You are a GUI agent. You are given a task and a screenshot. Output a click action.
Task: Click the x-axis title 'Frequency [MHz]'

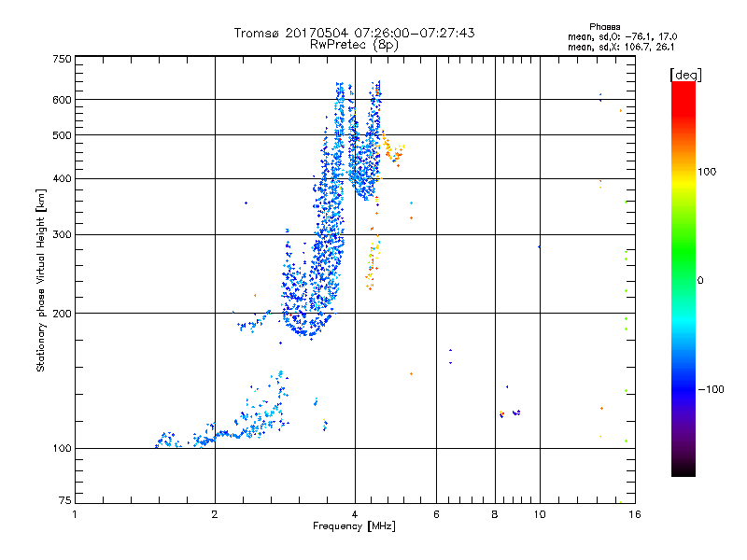(x=354, y=526)
